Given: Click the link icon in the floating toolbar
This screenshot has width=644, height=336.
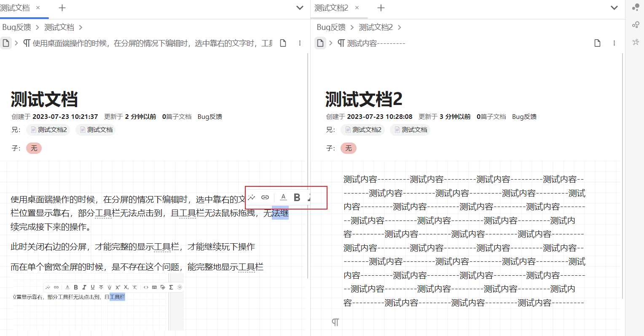Looking at the screenshot, I should [x=265, y=197].
